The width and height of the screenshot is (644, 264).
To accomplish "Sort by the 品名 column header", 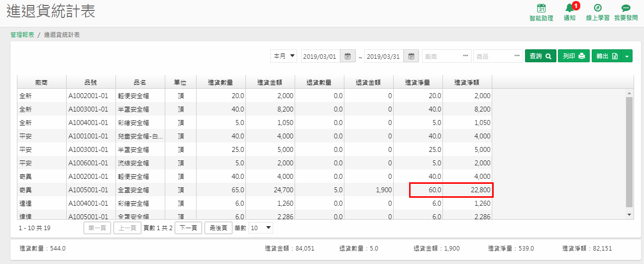I will [140, 82].
